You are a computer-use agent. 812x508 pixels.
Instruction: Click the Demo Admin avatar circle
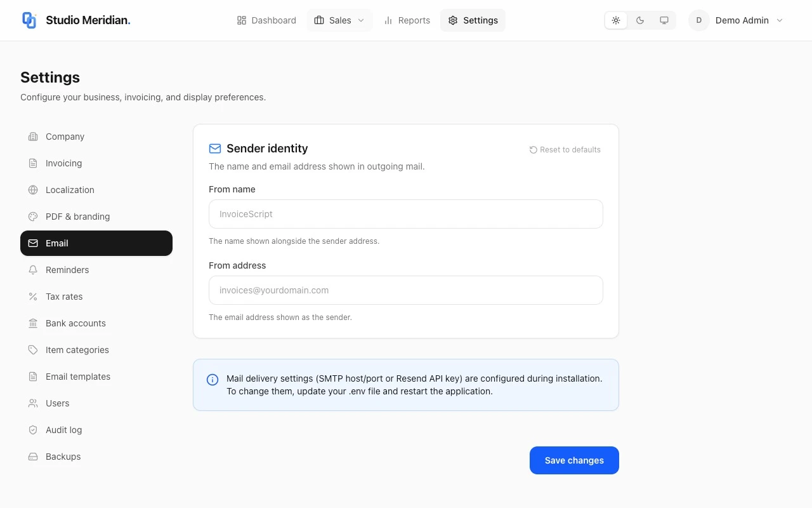[699, 20]
